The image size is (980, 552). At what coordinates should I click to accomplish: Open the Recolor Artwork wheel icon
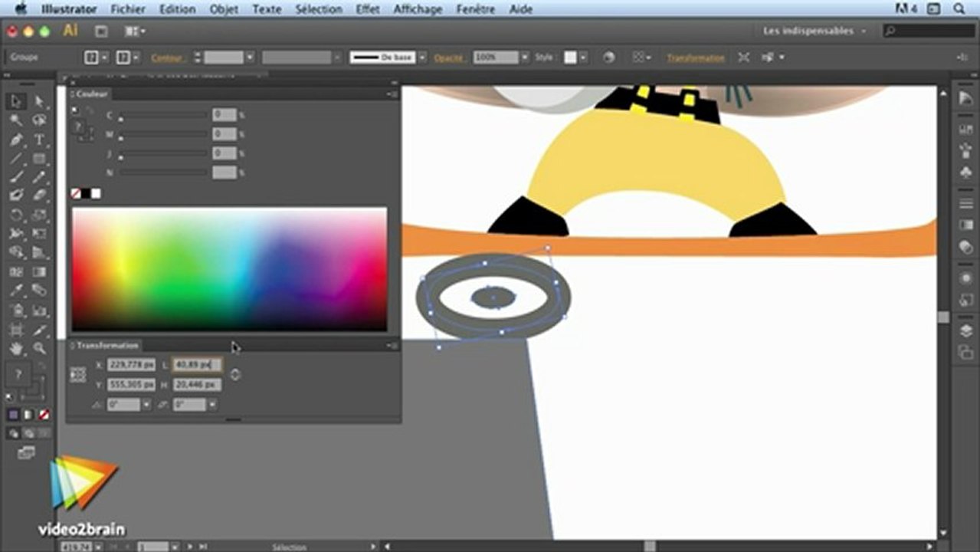click(608, 58)
